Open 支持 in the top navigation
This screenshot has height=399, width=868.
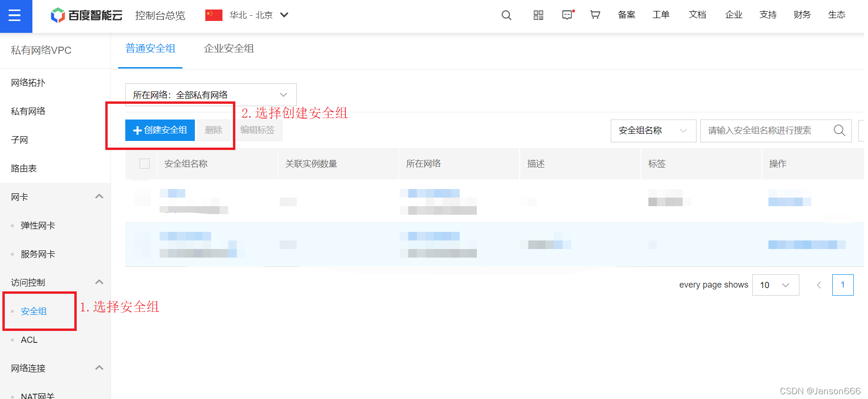[768, 15]
